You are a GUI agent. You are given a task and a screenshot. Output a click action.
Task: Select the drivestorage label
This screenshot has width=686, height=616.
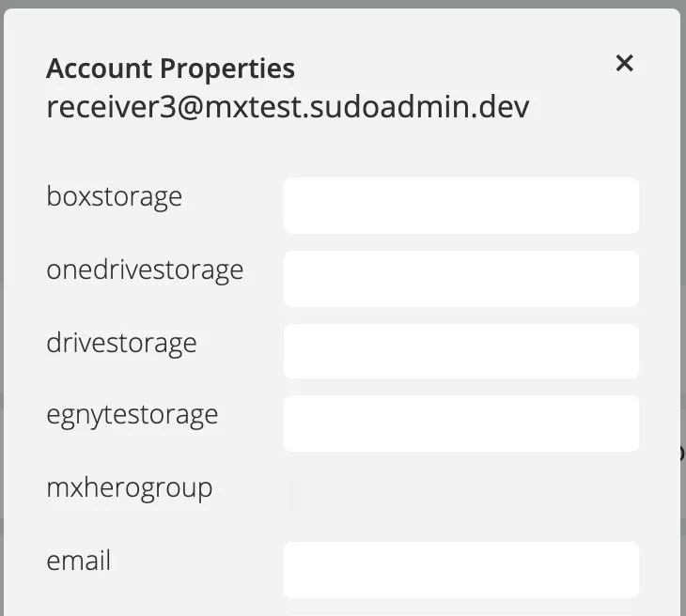(121, 343)
